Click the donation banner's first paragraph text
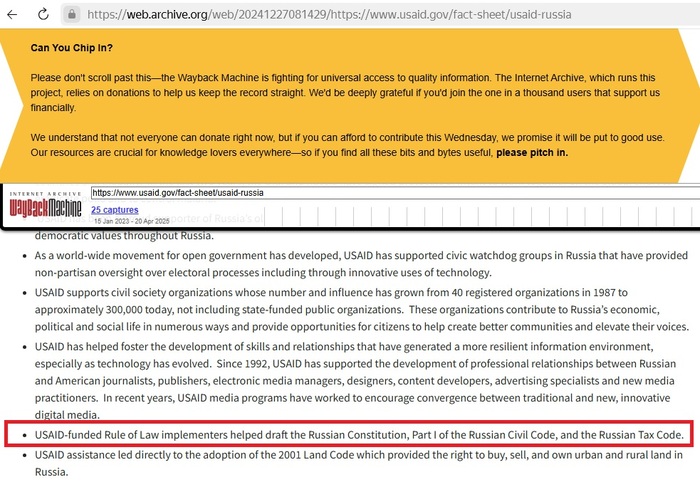 click(340, 92)
